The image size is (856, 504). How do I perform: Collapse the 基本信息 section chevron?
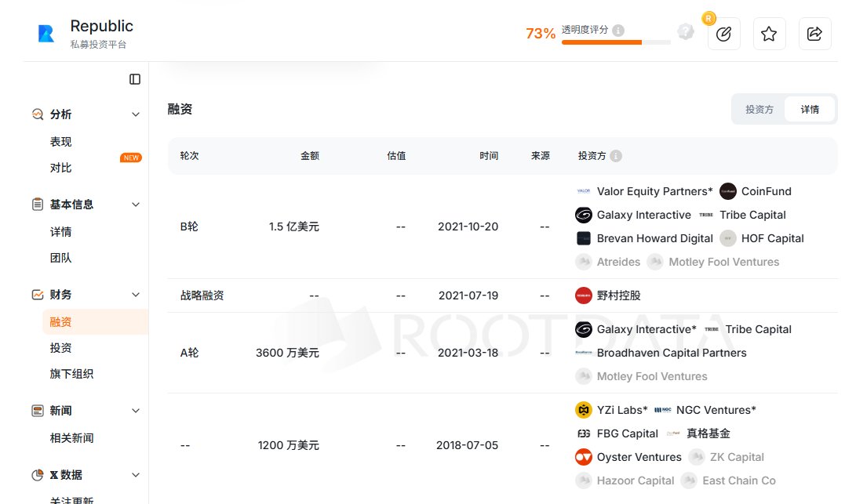coord(136,205)
